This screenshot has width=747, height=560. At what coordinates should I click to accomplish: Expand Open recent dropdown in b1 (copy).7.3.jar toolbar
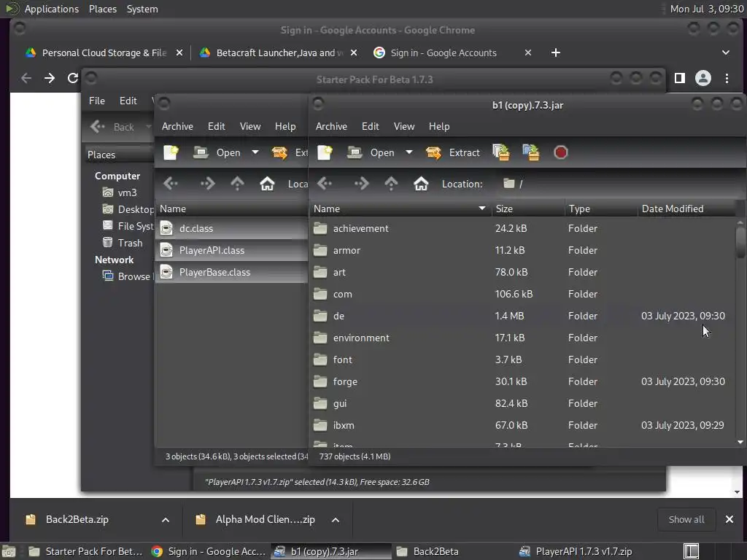(409, 152)
